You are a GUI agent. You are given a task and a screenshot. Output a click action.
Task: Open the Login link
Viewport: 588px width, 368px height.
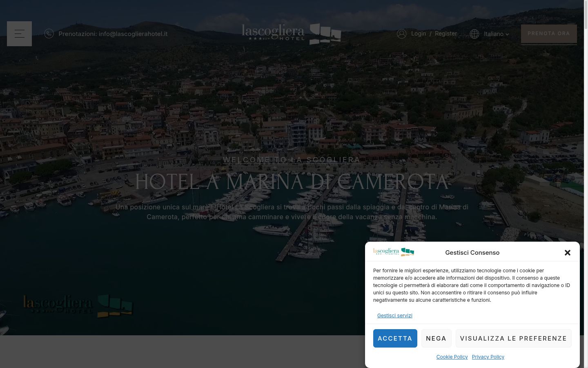(419, 34)
